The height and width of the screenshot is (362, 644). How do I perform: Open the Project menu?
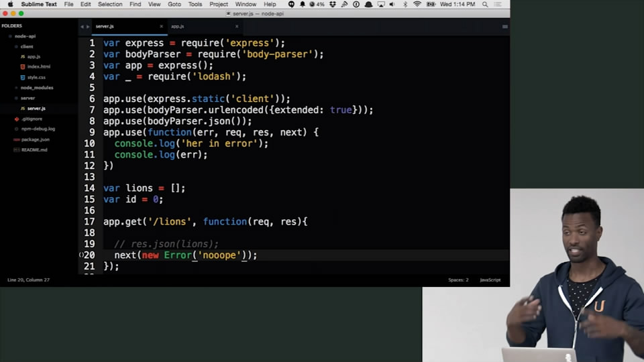coord(219,4)
